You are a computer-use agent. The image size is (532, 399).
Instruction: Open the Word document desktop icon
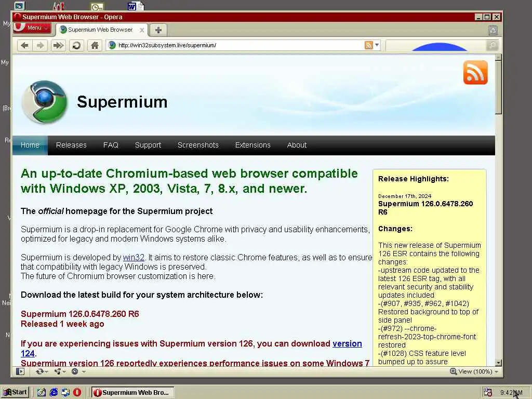tap(136, 6)
